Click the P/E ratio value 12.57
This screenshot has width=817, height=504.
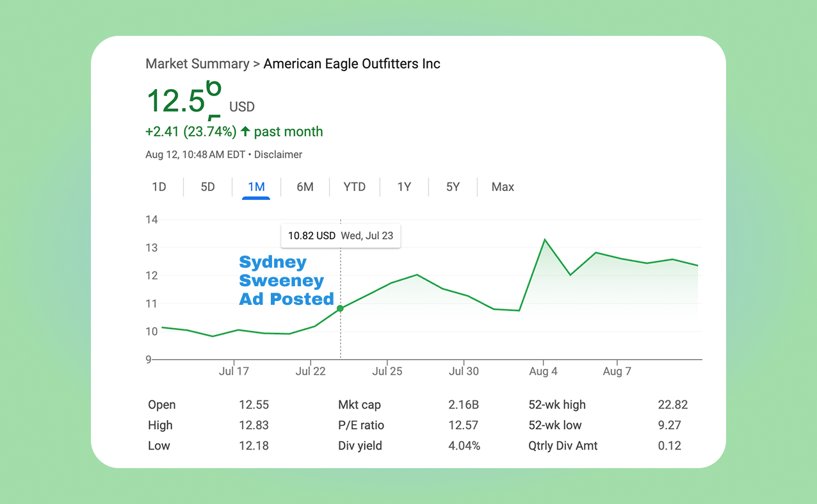464,425
